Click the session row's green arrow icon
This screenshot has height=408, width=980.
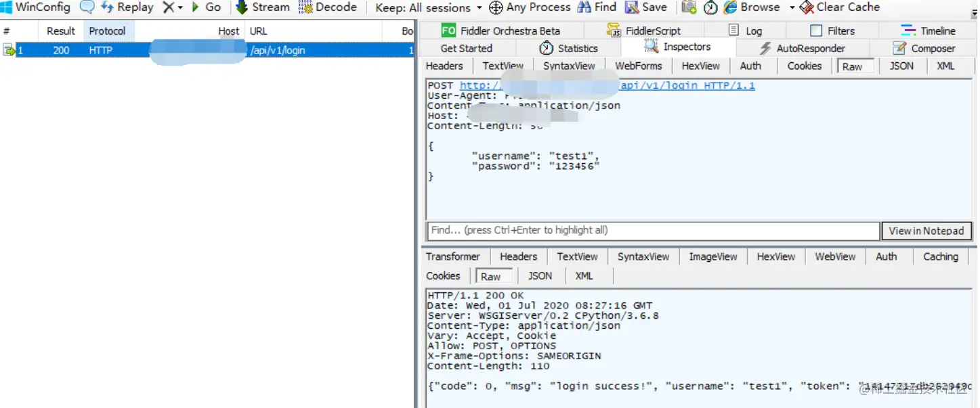[x=9, y=50]
